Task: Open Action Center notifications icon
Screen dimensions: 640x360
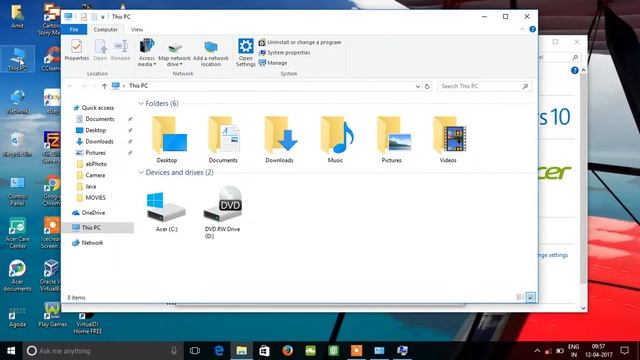Action: coord(624,351)
